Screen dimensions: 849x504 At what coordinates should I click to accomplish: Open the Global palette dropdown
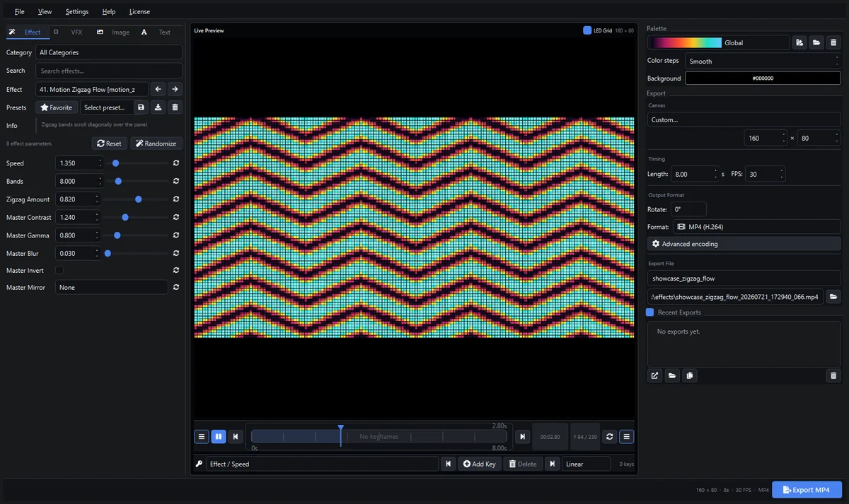click(718, 42)
